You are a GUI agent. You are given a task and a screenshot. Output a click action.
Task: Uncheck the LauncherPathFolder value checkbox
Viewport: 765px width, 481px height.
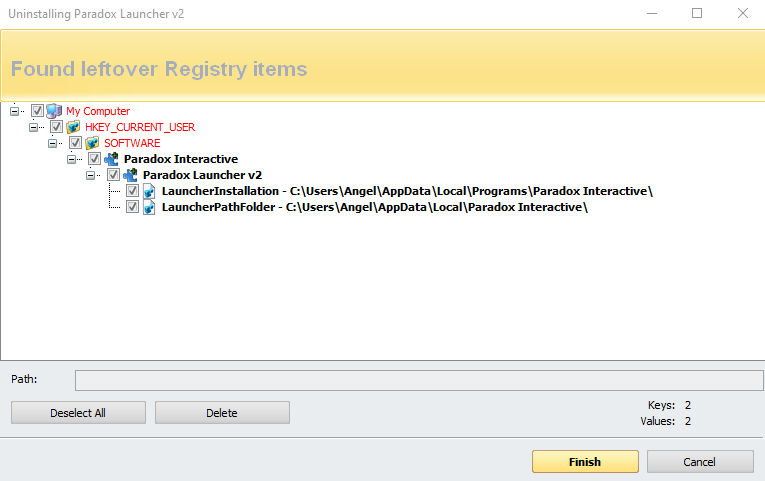coord(132,207)
